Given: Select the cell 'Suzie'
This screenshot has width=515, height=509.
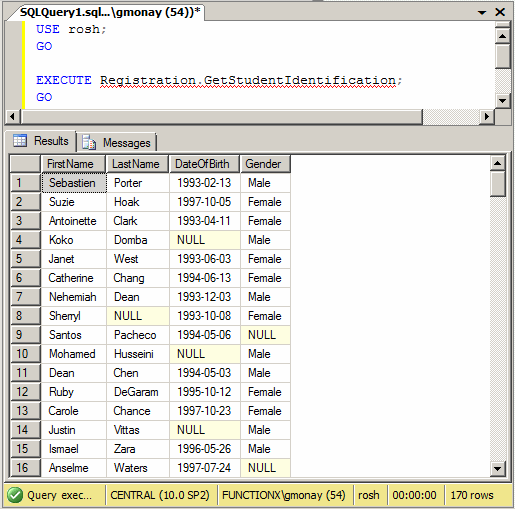Looking at the screenshot, I should pos(74,202).
